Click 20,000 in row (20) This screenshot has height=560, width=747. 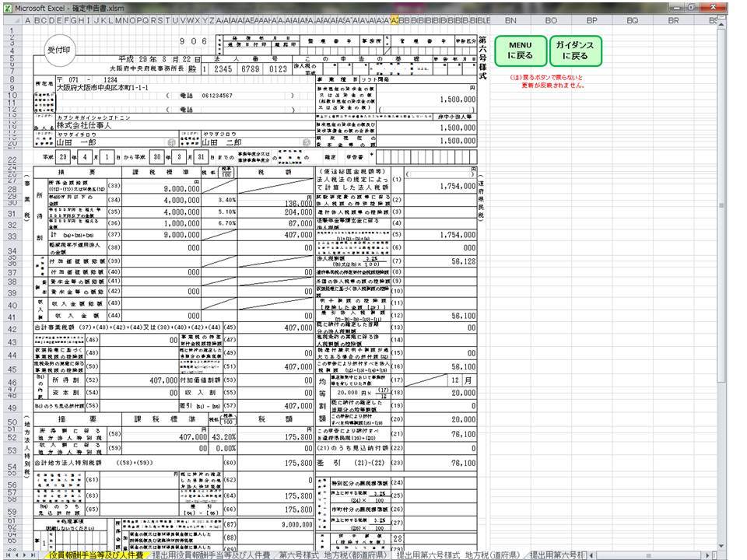tap(464, 419)
